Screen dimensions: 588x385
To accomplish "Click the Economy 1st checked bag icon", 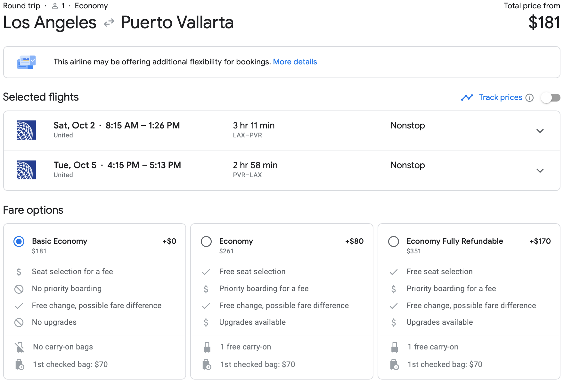I will tap(207, 365).
